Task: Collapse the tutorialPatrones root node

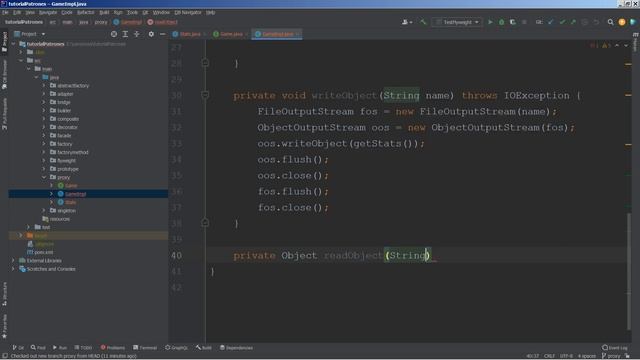Action: (x=13, y=44)
